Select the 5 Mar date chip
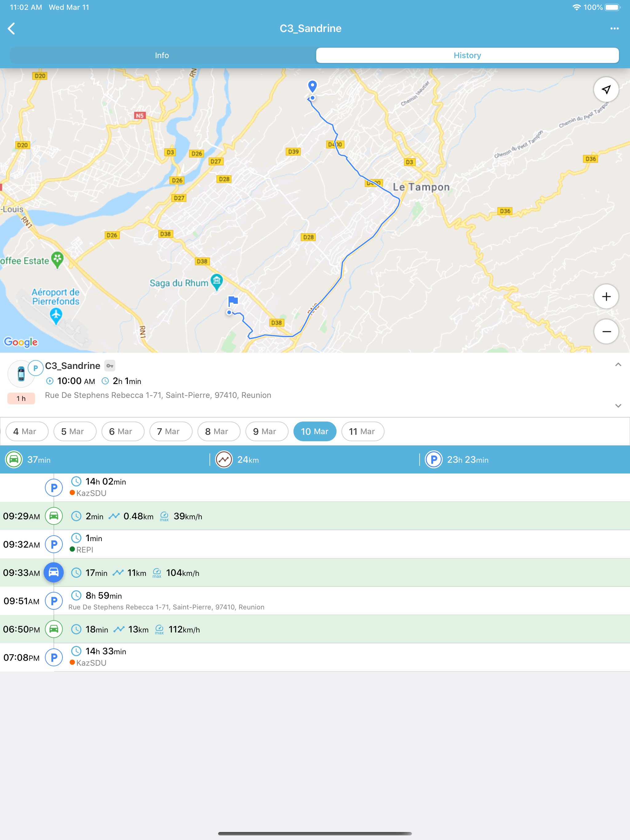This screenshot has width=630, height=840. (x=75, y=431)
